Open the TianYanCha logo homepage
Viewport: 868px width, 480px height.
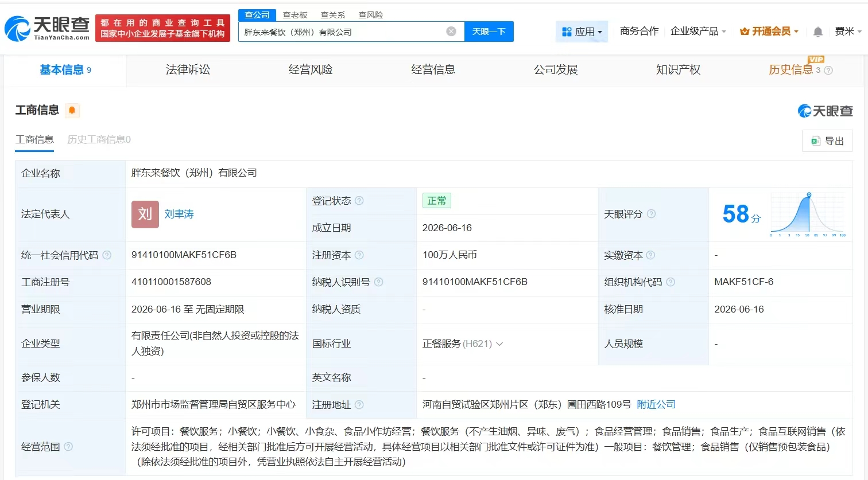point(48,29)
